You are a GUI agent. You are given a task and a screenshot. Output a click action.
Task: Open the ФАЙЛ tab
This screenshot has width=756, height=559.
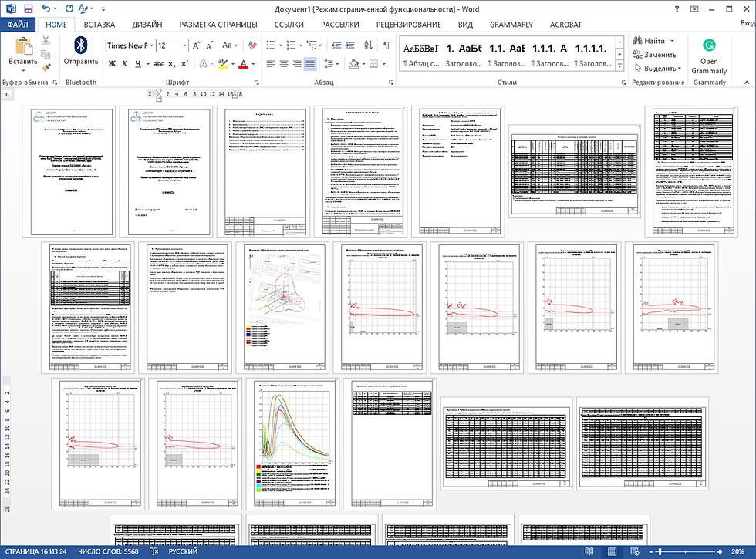pos(17,25)
